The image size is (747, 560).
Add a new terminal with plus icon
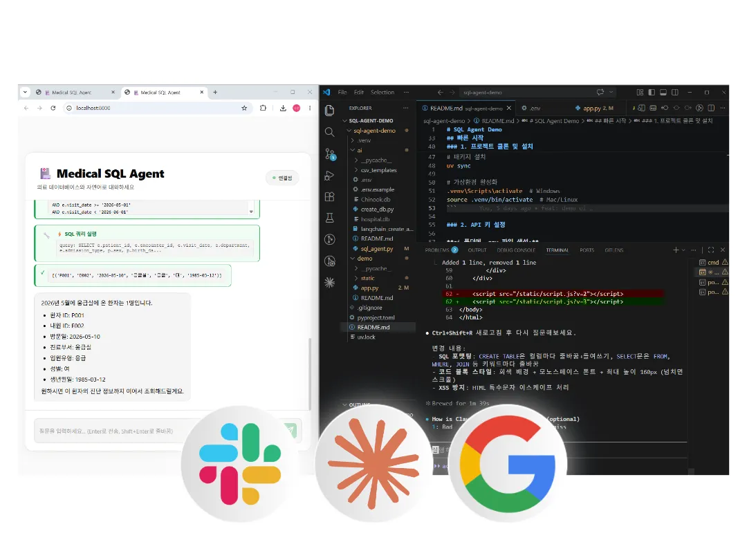pyautogui.click(x=676, y=250)
